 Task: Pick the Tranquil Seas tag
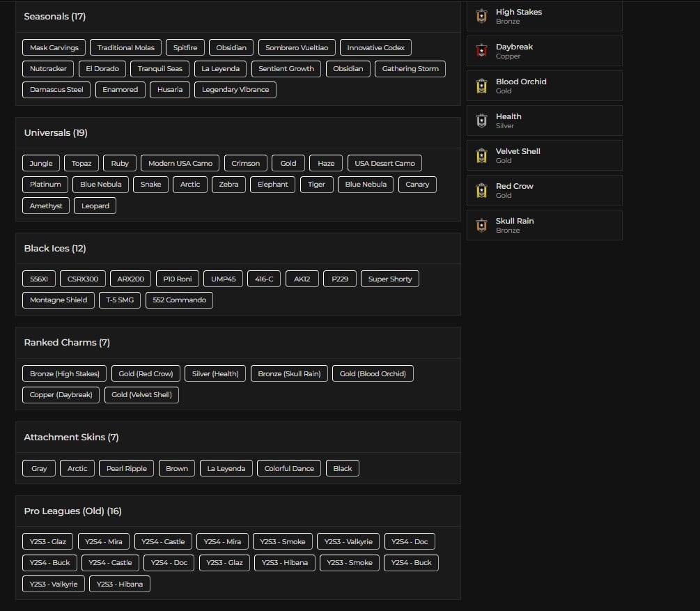click(160, 68)
